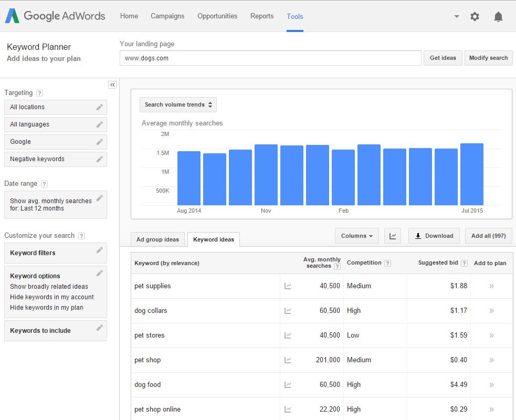
Task: Add pet stores to plan
Action: [x=491, y=335]
